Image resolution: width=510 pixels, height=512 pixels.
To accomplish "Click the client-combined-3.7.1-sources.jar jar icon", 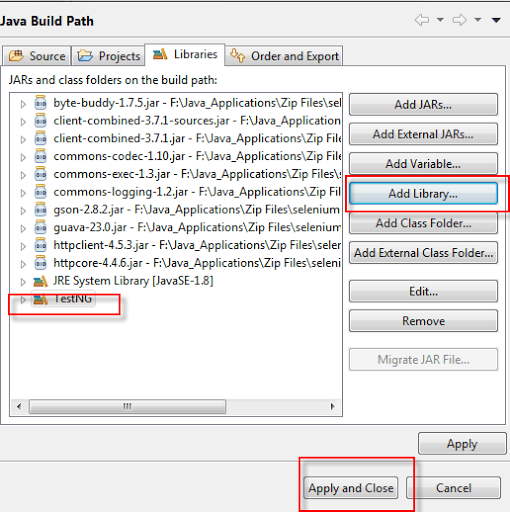I will 41,120.
